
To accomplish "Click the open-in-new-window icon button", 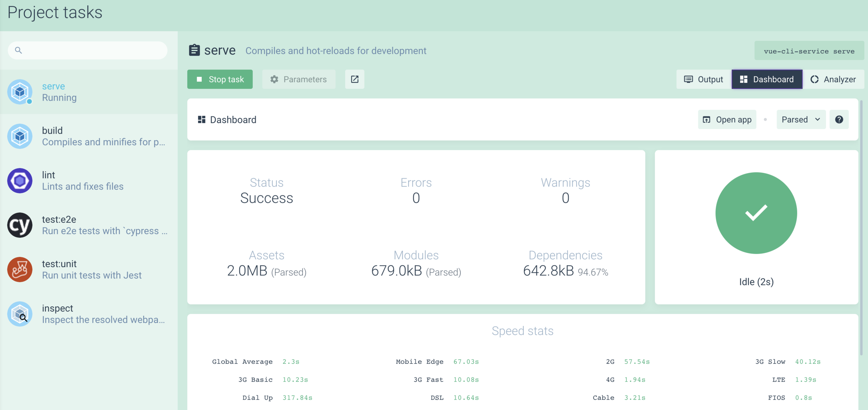I will 354,79.
